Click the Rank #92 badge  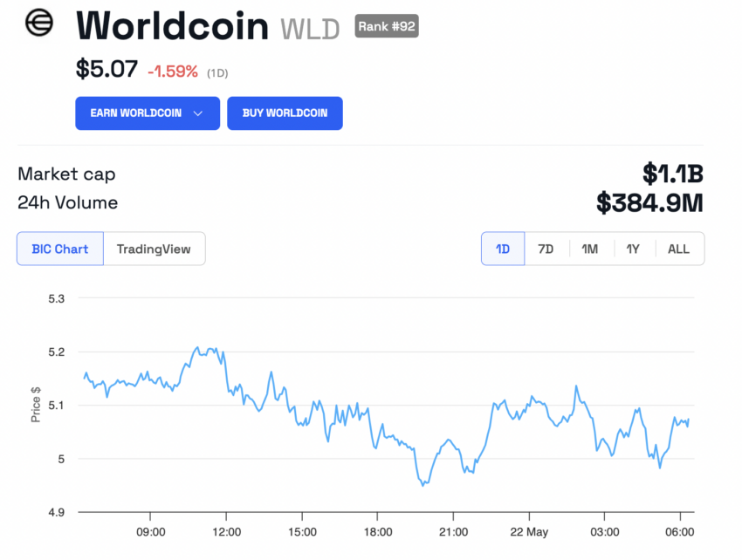point(386,26)
